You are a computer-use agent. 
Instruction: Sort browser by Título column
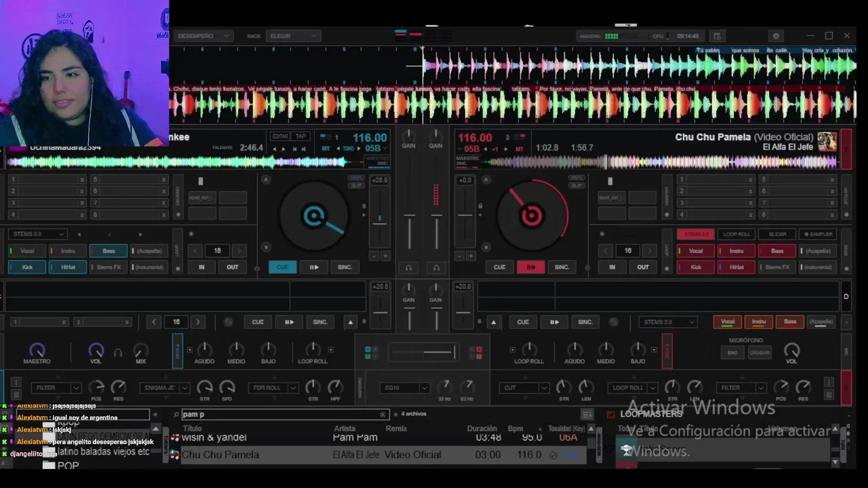pyautogui.click(x=192, y=428)
